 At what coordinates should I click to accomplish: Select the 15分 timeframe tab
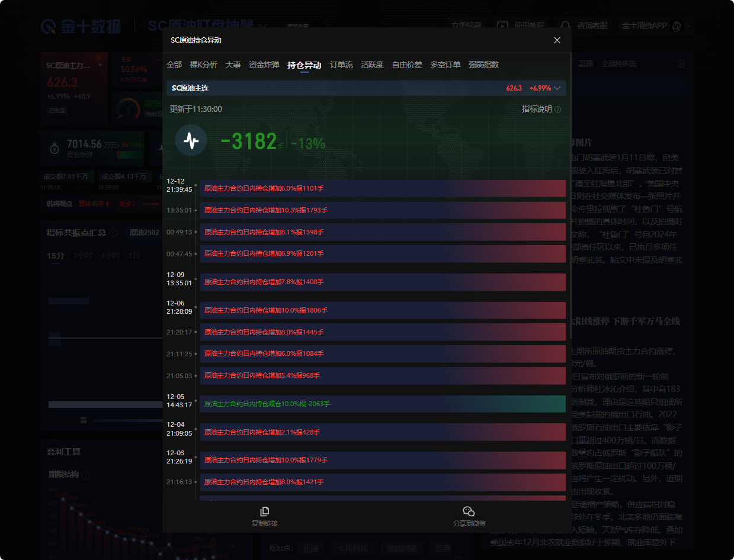tap(55, 255)
